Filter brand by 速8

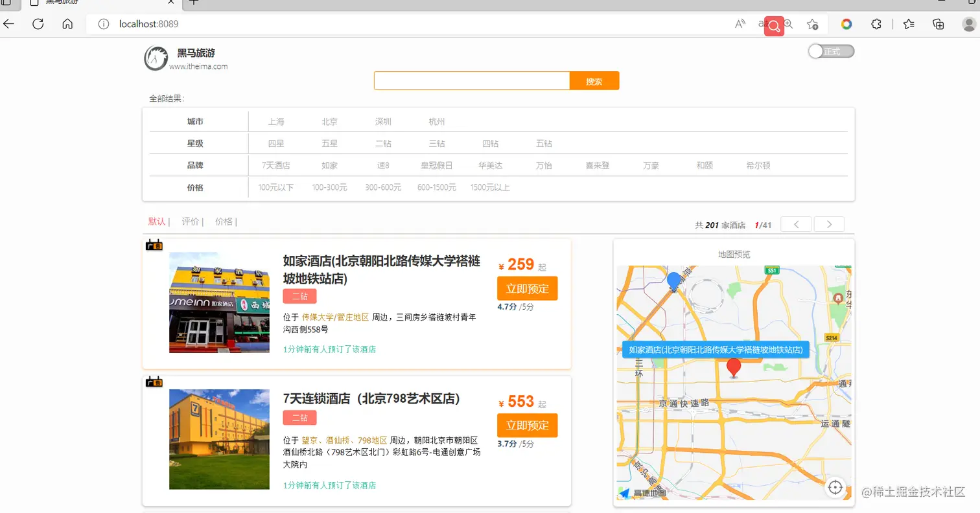[x=383, y=166]
